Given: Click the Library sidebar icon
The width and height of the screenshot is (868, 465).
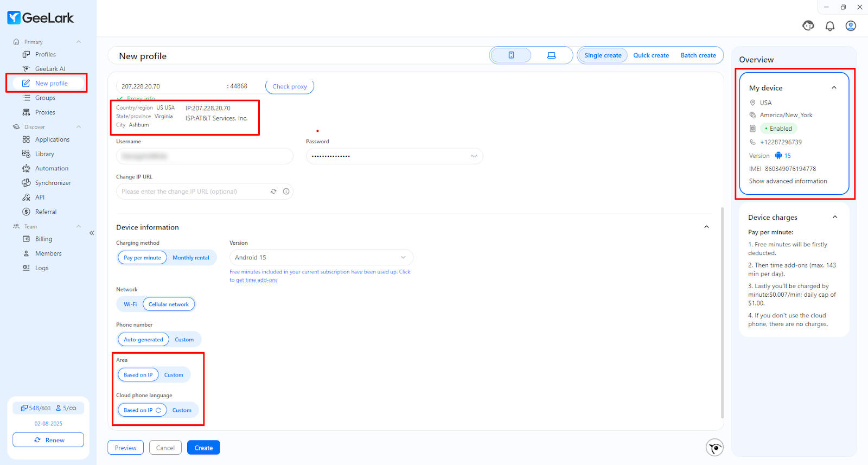Looking at the screenshot, I should pos(26,154).
